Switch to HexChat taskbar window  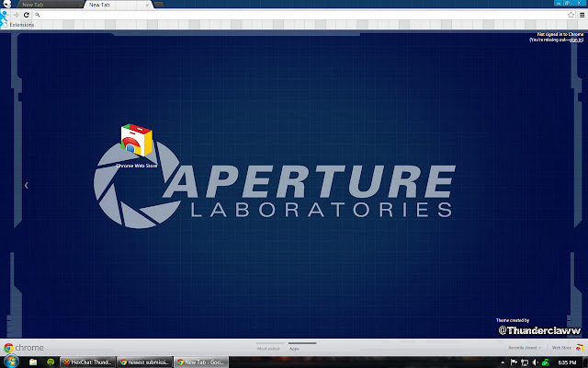[x=88, y=362]
